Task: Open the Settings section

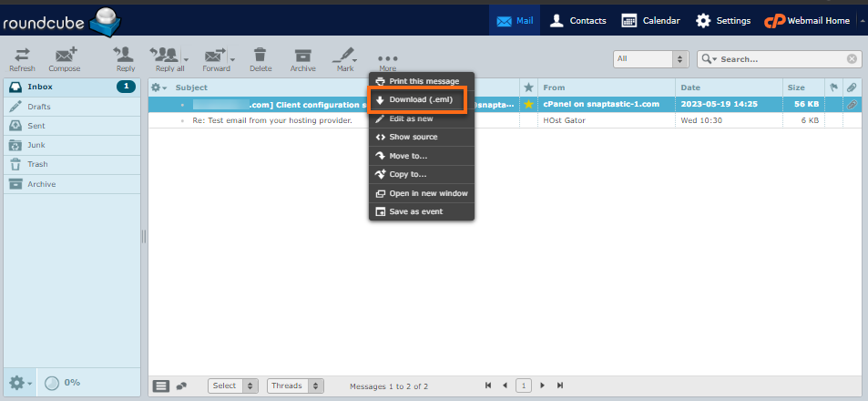Action: [723, 20]
